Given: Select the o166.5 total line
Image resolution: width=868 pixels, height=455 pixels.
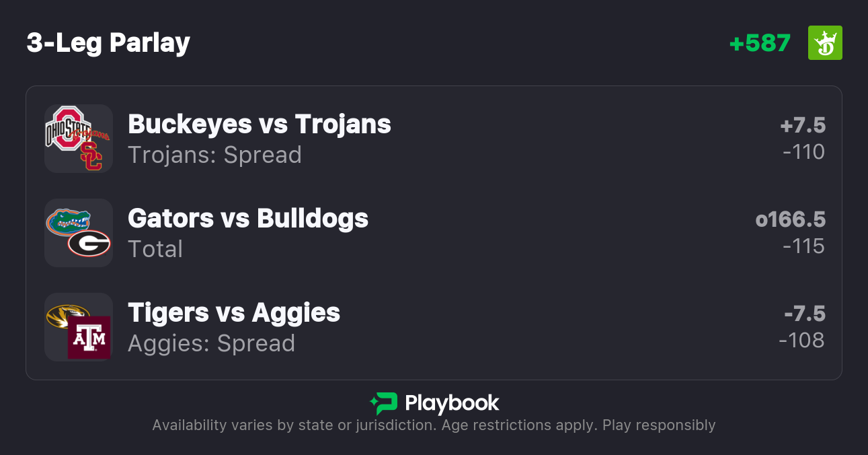Looking at the screenshot, I should [791, 219].
